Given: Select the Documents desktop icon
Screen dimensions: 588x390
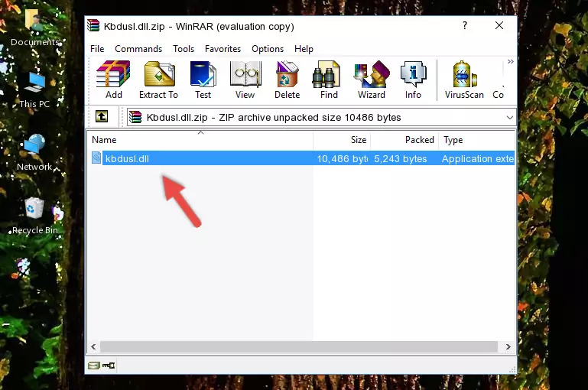Looking at the screenshot, I should (x=35, y=27).
